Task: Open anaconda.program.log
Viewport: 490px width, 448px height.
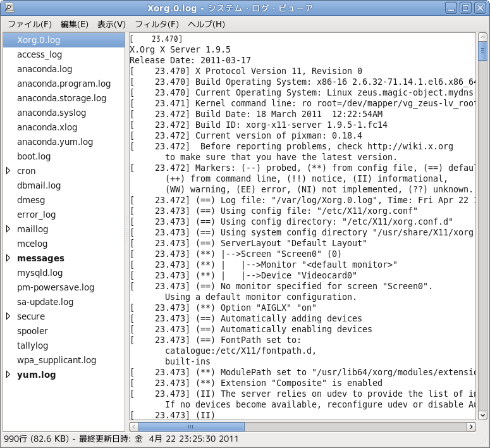Action: [64, 84]
